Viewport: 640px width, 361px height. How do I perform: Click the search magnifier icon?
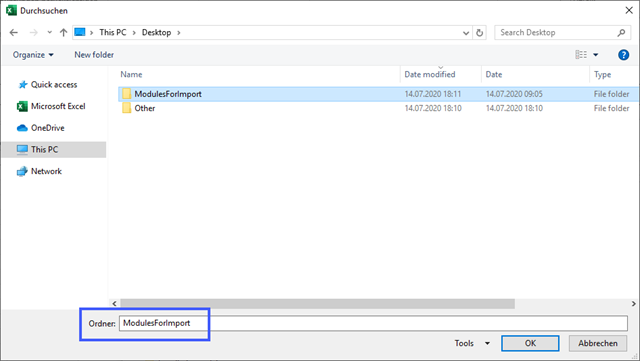621,32
